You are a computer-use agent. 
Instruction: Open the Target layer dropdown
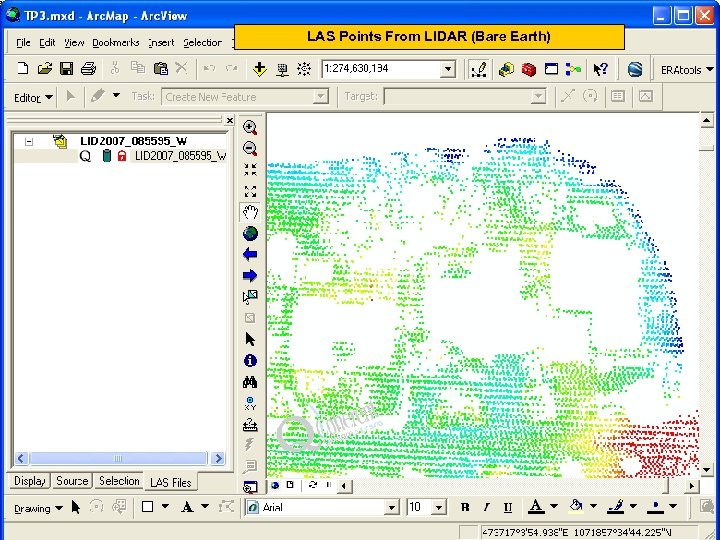(538, 97)
